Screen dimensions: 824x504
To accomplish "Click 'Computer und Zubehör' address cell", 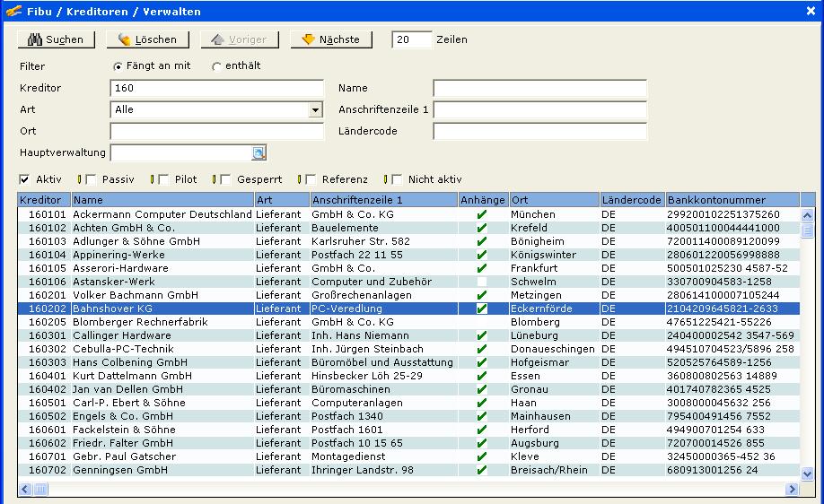I will pos(372,282).
